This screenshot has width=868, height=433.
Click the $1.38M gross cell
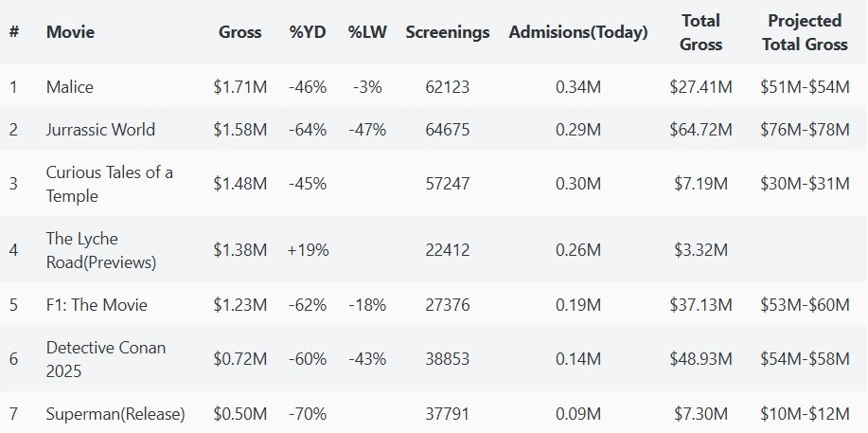240,250
